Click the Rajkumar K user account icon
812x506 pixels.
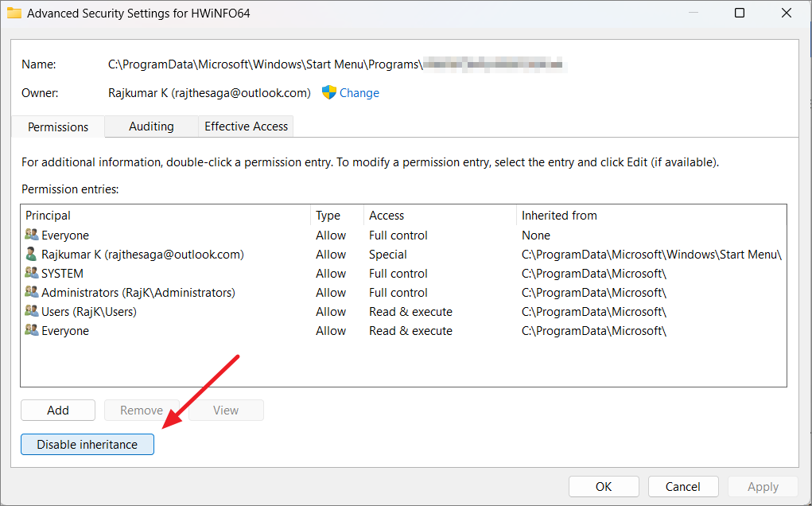click(x=30, y=254)
